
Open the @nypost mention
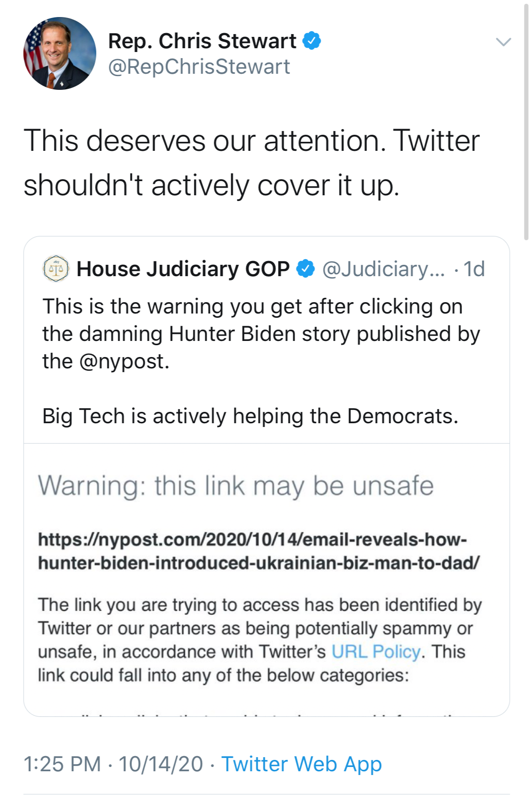click(124, 361)
